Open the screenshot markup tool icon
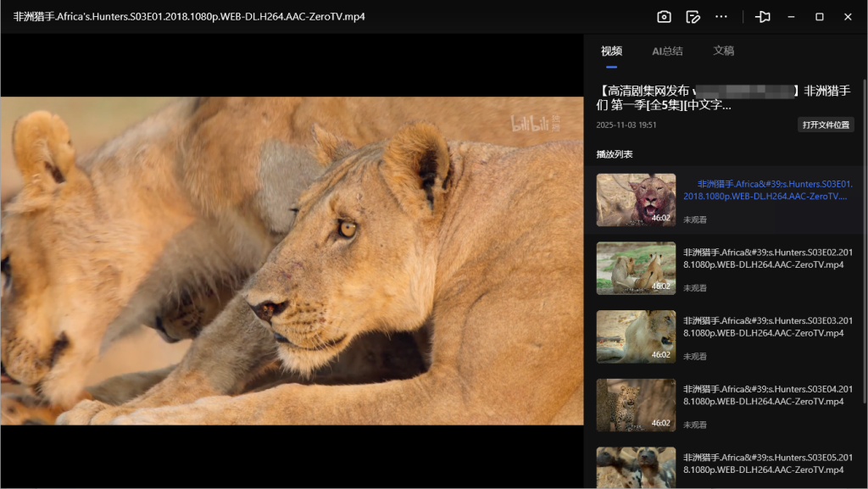 point(693,16)
